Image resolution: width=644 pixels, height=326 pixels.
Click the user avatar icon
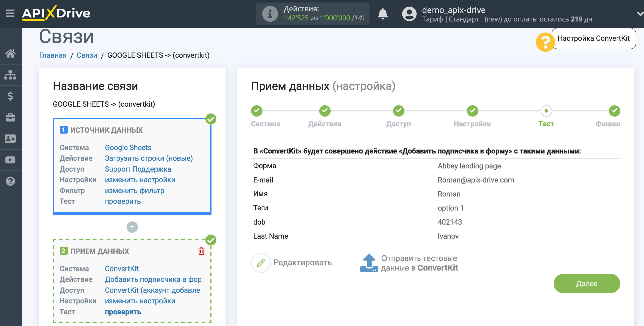tap(409, 14)
